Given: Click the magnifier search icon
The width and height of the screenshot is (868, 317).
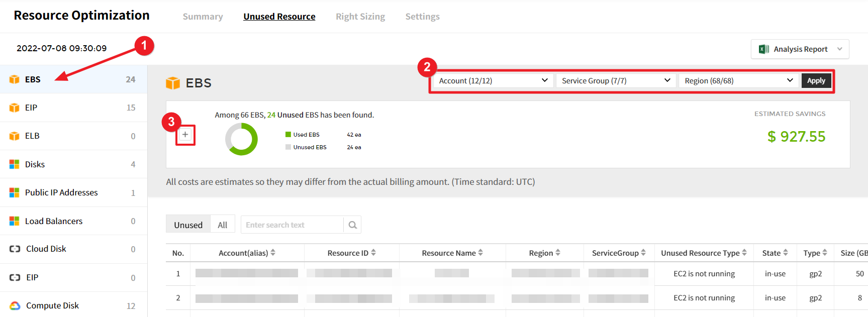Looking at the screenshot, I should click(352, 225).
